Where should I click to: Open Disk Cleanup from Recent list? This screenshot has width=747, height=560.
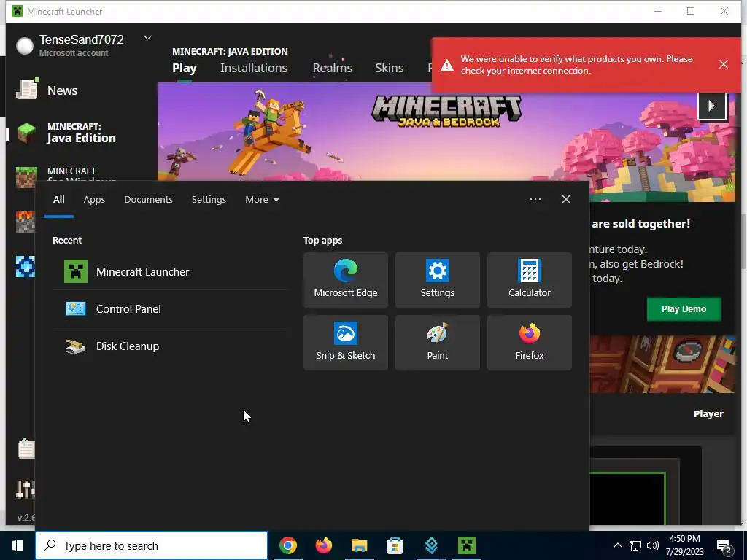click(x=169, y=346)
